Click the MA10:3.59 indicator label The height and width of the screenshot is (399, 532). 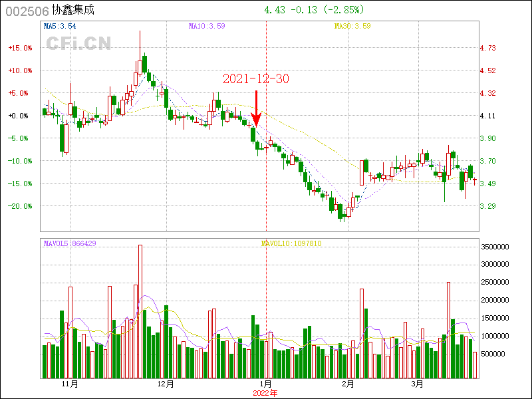tap(207, 27)
